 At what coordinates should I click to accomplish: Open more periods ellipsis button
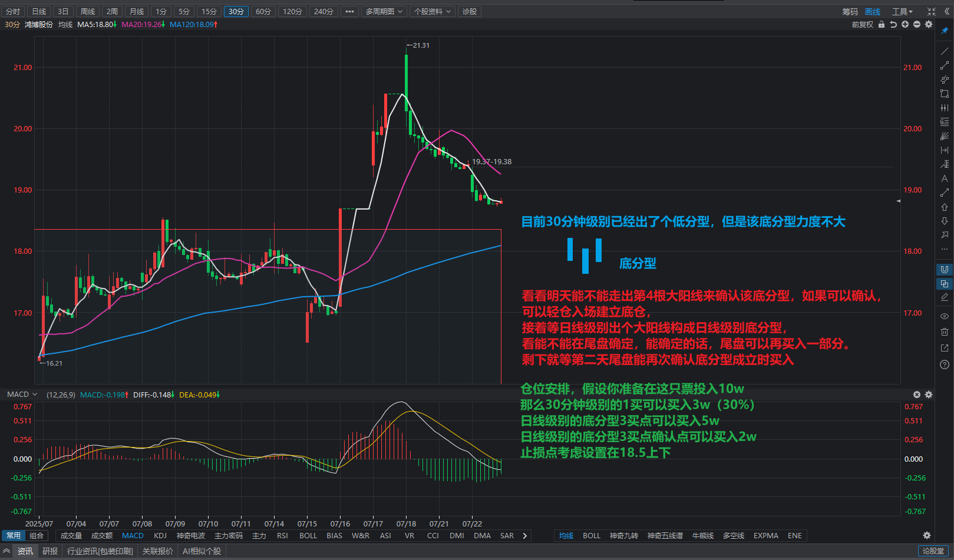point(349,12)
